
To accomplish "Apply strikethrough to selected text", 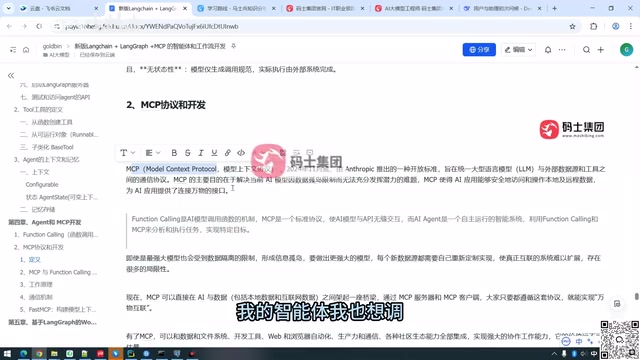I will (x=187, y=153).
